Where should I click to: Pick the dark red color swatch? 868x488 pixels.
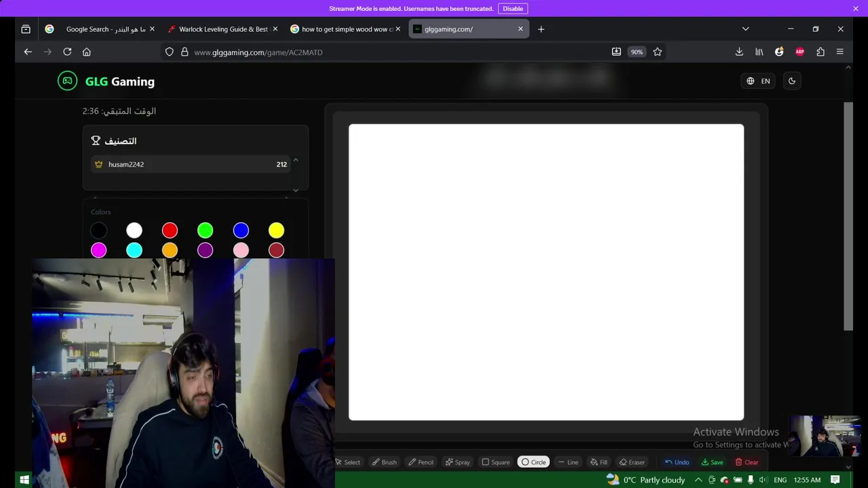(x=276, y=250)
